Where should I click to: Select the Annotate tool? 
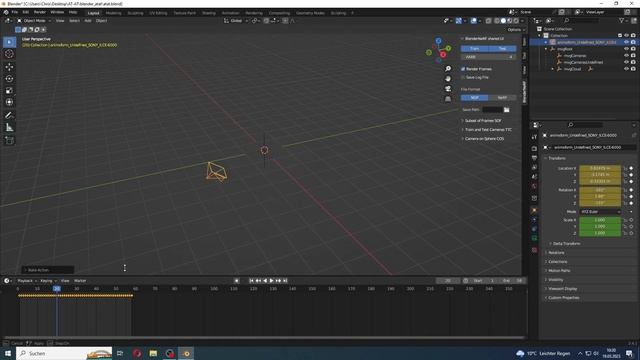(9, 116)
